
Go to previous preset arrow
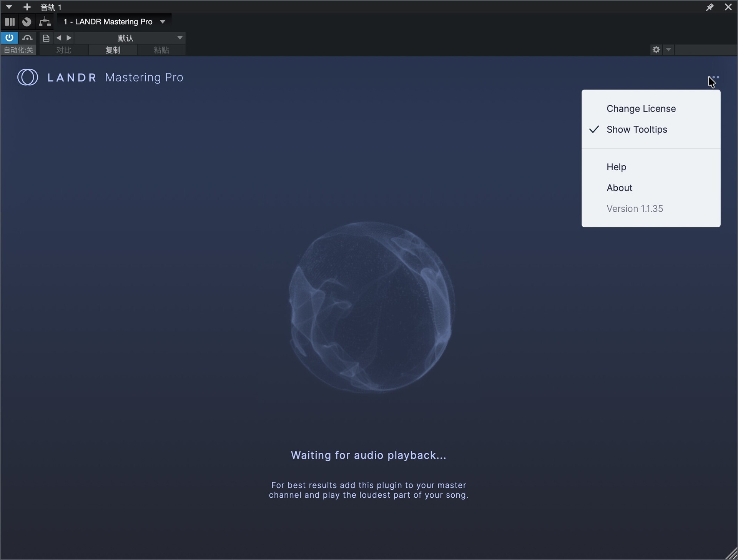coord(59,38)
